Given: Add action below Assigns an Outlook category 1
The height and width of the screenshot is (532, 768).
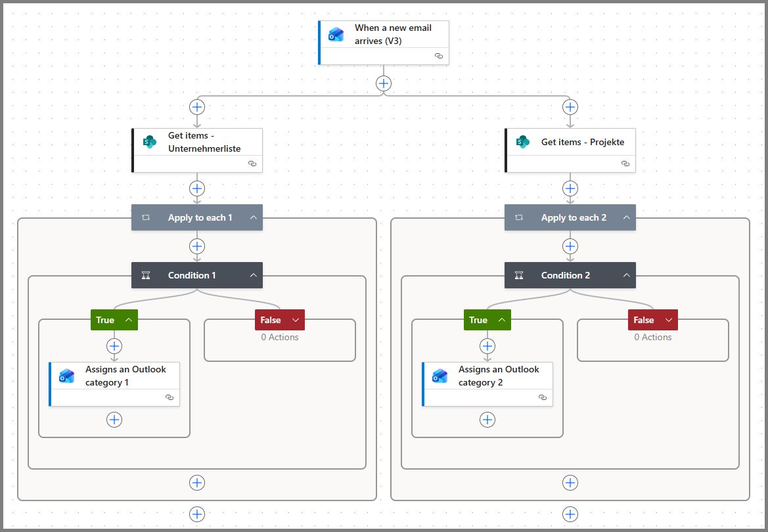Looking at the screenshot, I should [x=114, y=420].
